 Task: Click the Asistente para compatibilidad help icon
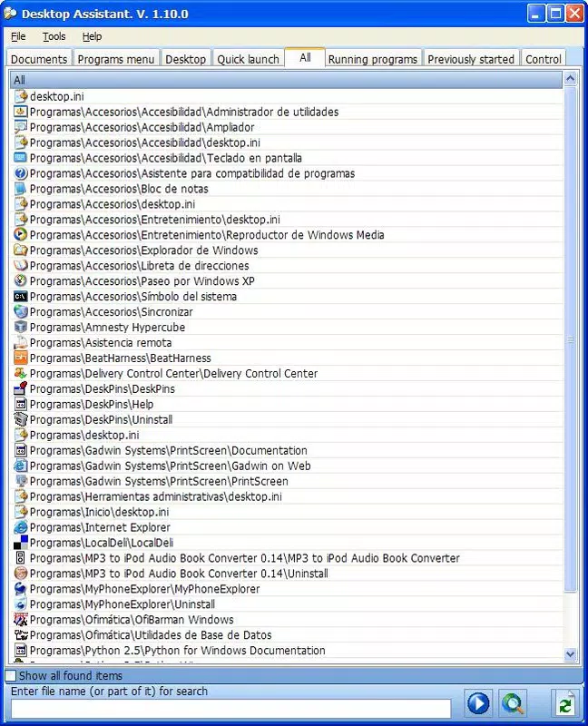[20, 173]
